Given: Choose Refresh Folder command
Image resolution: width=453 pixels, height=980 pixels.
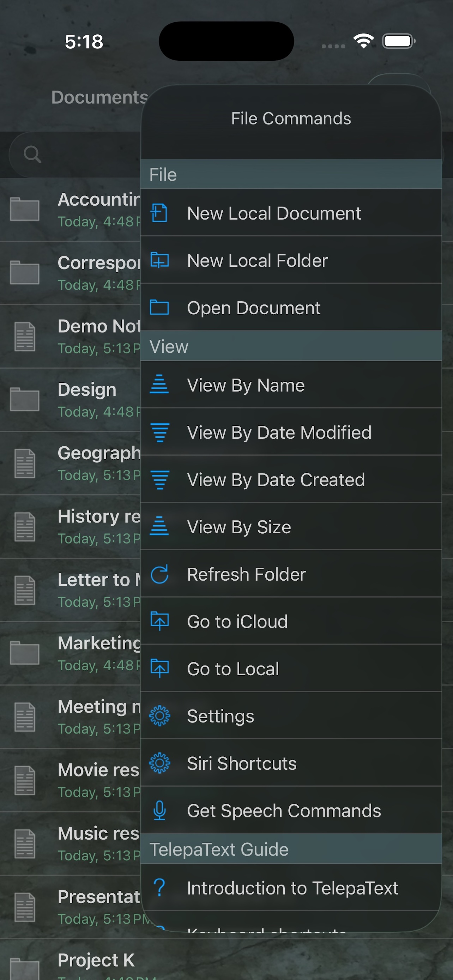Looking at the screenshot, I should tap(291, 574).
